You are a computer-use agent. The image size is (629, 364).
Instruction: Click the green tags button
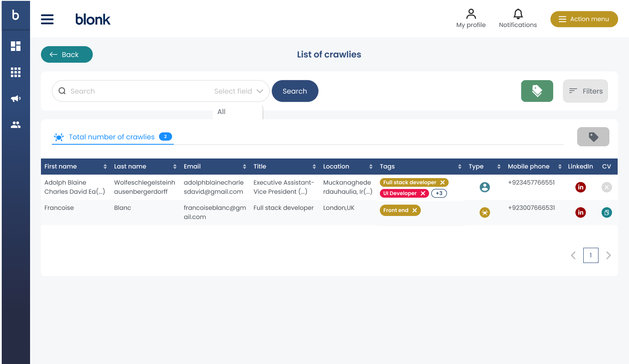pyautogui.click(x=537, y=91)
